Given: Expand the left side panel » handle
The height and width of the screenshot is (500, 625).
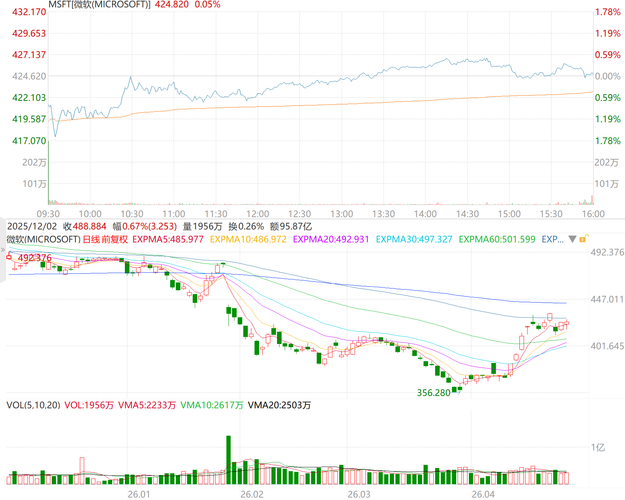Looking at the screenshot, I should (2, 250).
